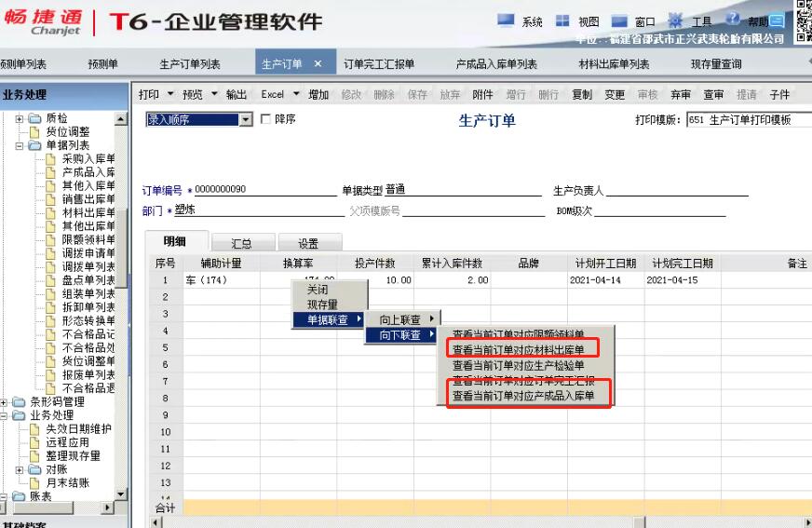Select the 汇总 tab
The image size is (812, 528).
pyautogui.click(x=242, y=243)
